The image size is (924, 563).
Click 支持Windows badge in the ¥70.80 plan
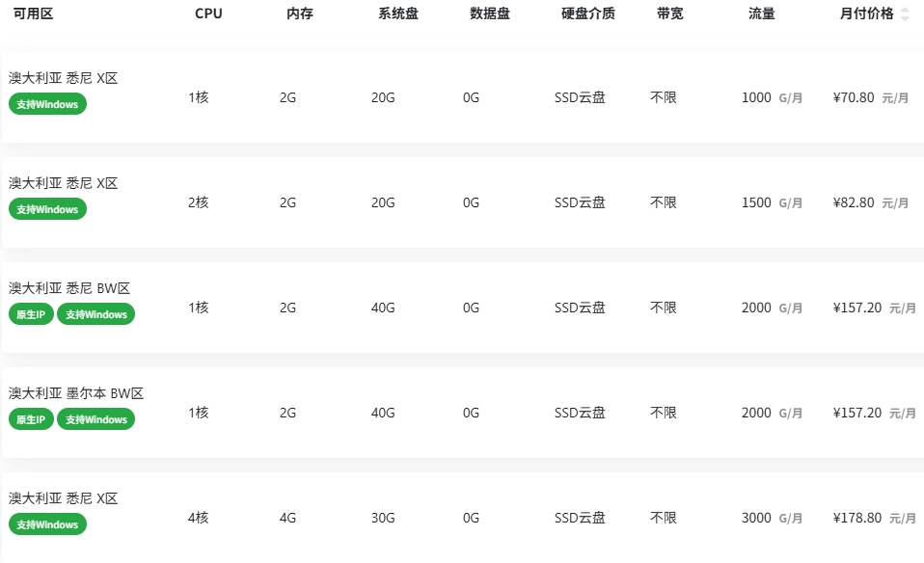coord(47,104)
